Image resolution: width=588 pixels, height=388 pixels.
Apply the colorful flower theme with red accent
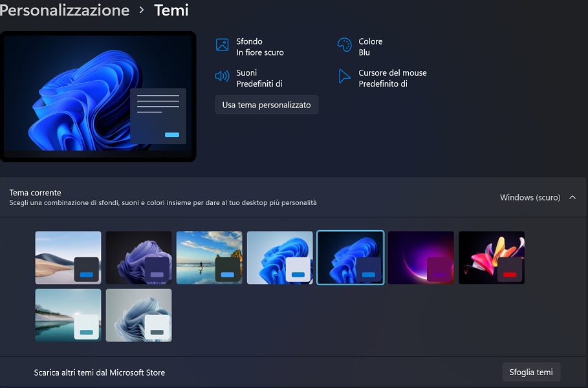[x=491, y=257]
